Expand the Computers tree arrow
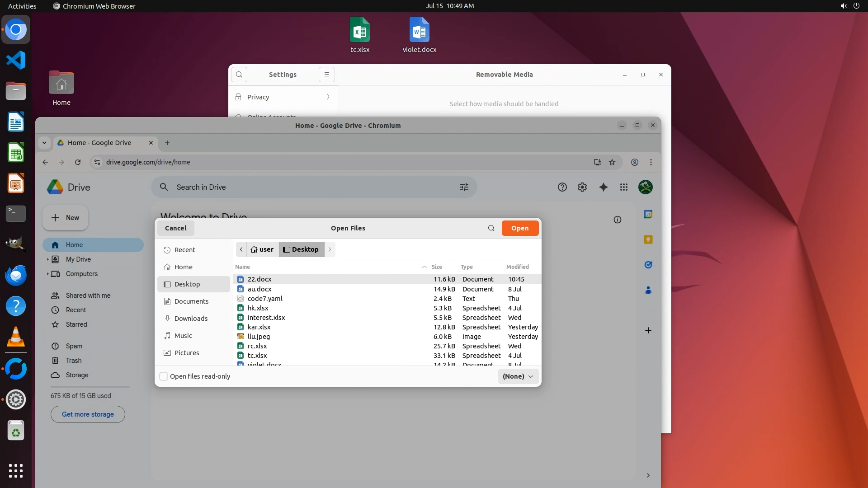Image resolution: width=868 pixels, height=488 pixels. pyautogui.click(x=48, y=274)
